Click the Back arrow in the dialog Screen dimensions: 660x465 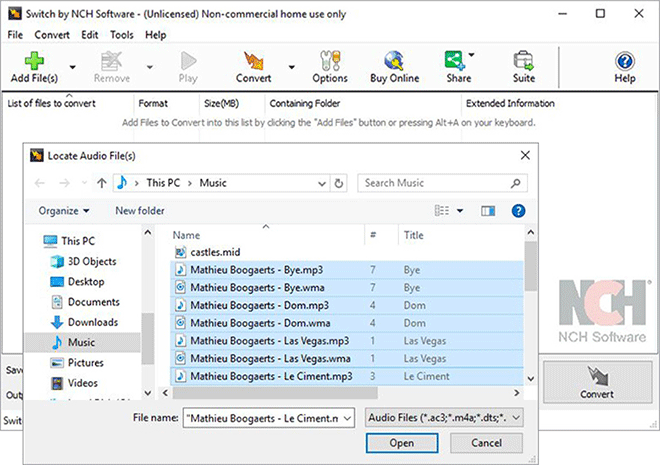click(x=40, y=183)
